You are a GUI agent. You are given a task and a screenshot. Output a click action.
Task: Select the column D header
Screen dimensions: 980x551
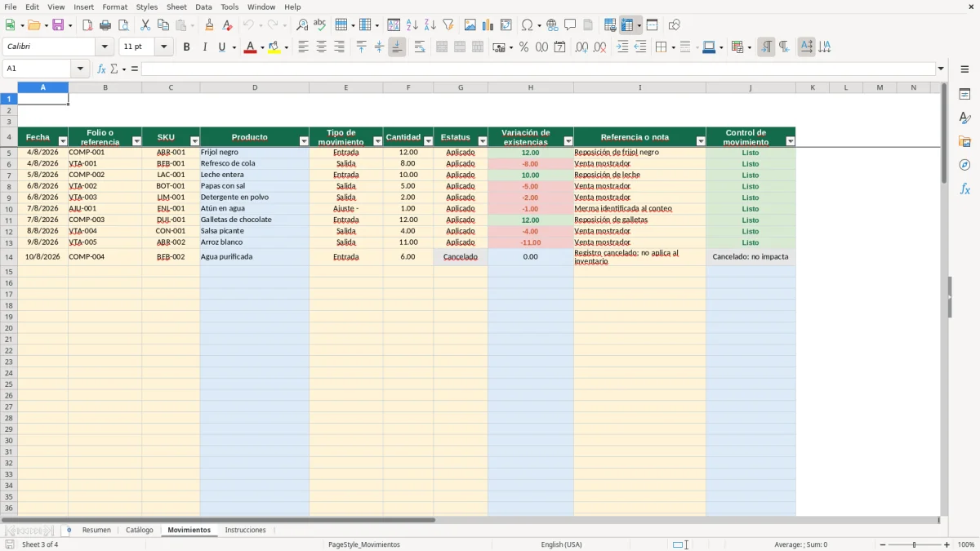[254, 87]
